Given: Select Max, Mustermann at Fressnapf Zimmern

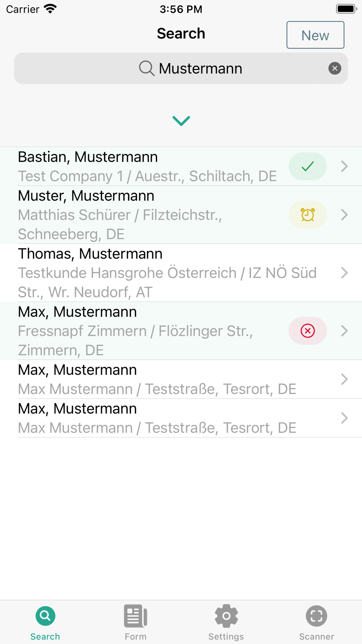Looking at the screenshot, I should [181, 331].
